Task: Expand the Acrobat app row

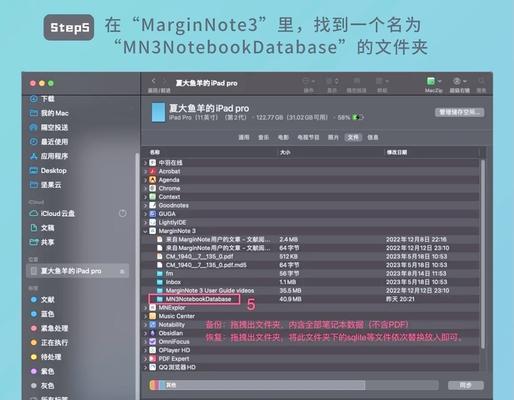Action: [145, 171]
